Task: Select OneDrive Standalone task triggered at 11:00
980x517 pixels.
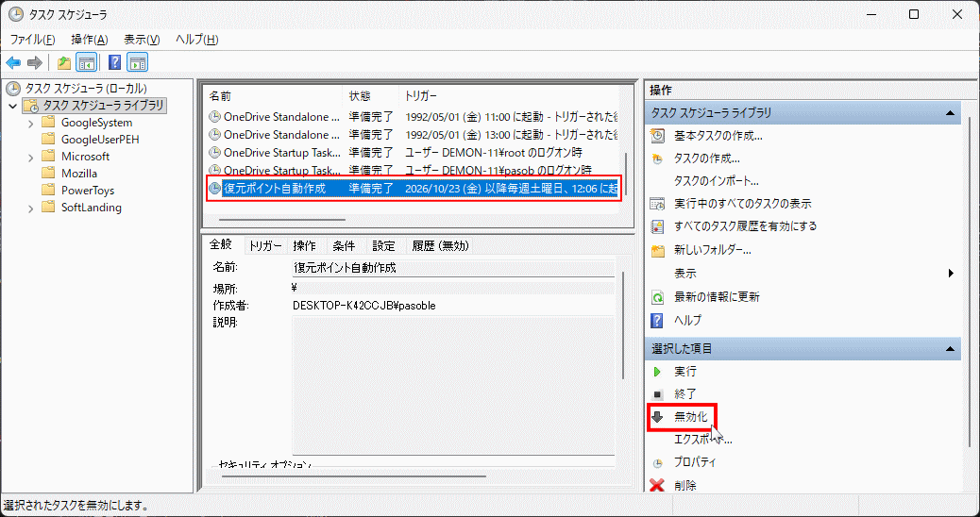Action: pos(413,117)
